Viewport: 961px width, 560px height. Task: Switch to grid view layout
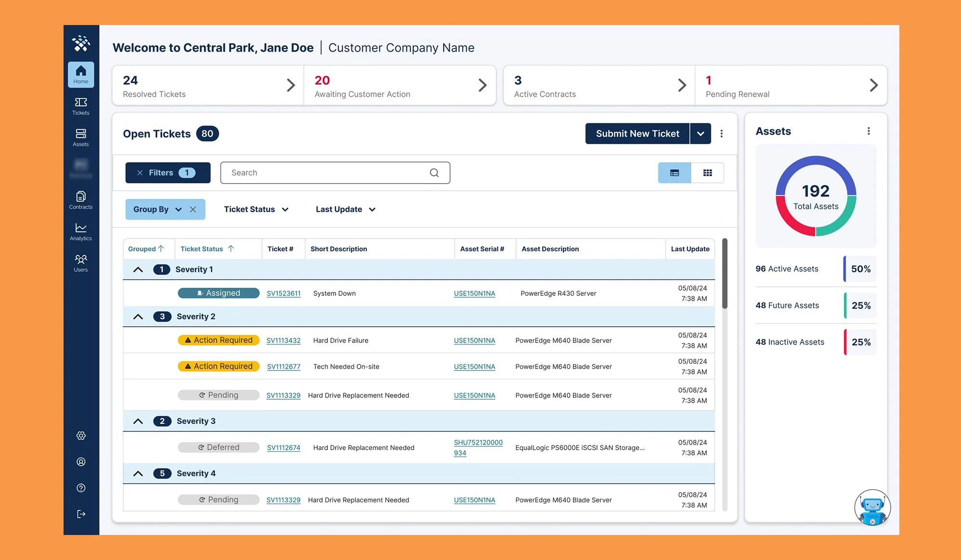tap(707, 173)
